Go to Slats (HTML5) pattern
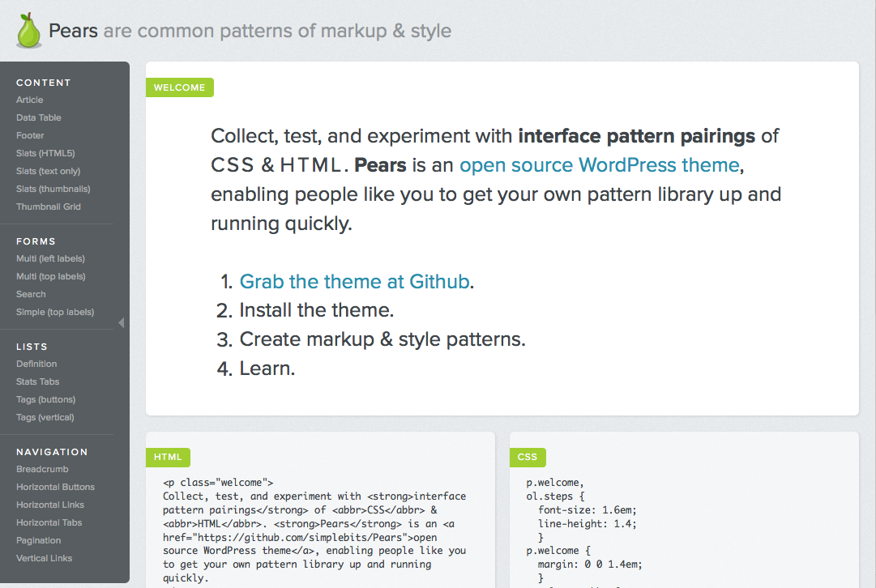The image size is (876, 588). (x=45, y=154)
